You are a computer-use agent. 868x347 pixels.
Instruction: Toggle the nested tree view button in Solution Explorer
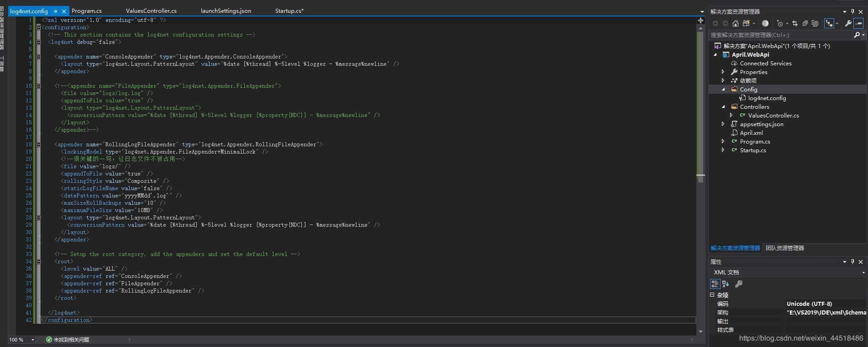click(829, 23)
